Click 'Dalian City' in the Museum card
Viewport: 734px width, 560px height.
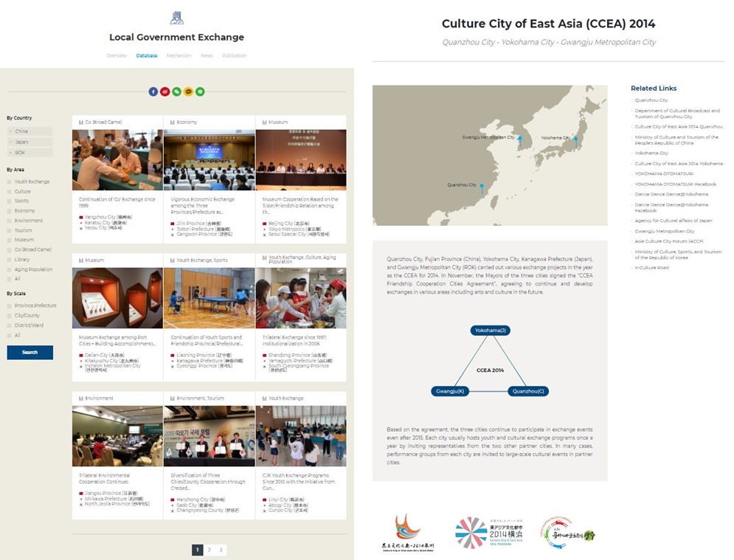pos(105,356)
